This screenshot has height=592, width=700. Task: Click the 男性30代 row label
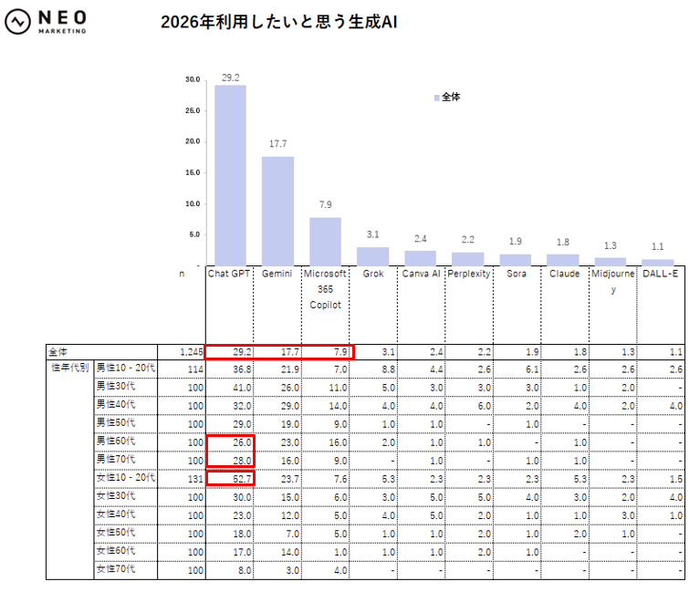(x=116, y=386)
